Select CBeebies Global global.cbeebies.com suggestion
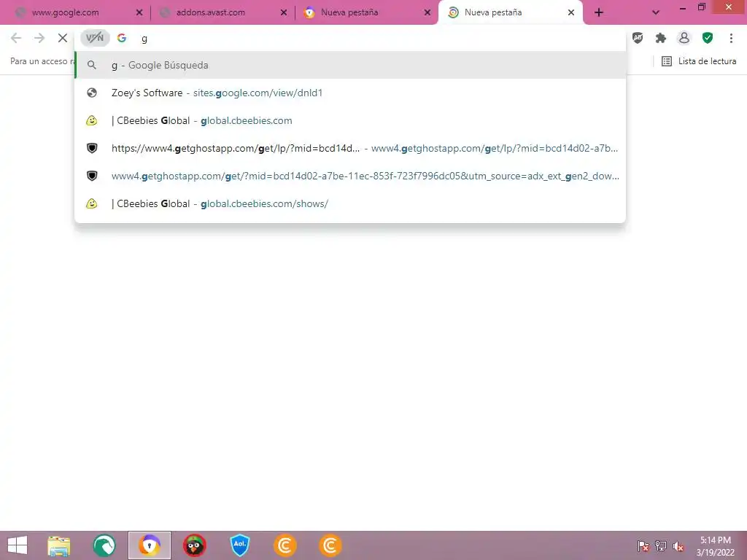747x560 pixels. [350, 120]
